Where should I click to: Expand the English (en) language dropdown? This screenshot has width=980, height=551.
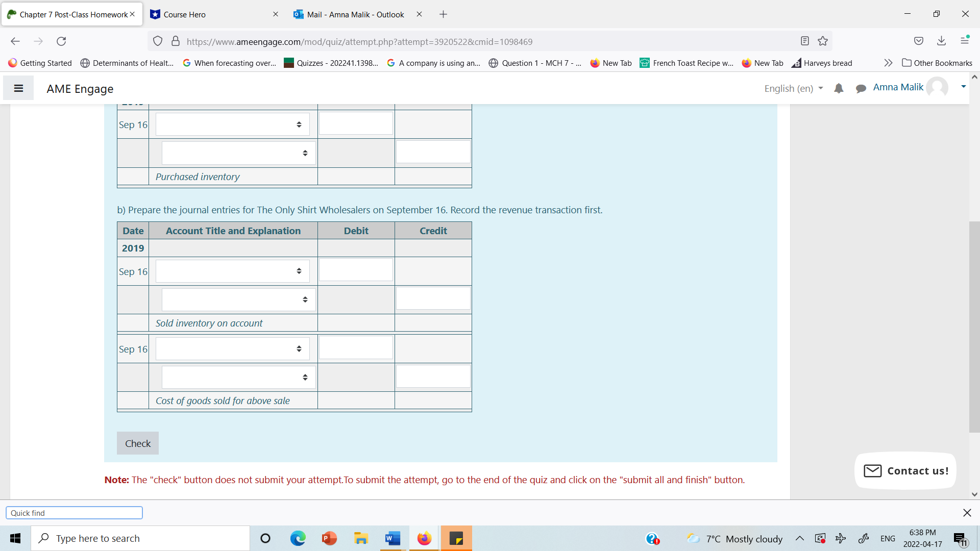click(x=794, y=88)
